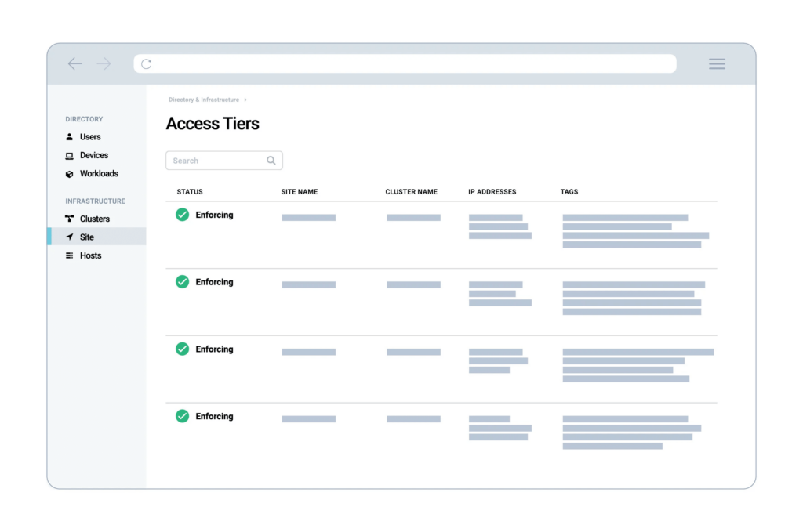
Task: Click the breadcrumb chevron arrow
Action: 245,100
